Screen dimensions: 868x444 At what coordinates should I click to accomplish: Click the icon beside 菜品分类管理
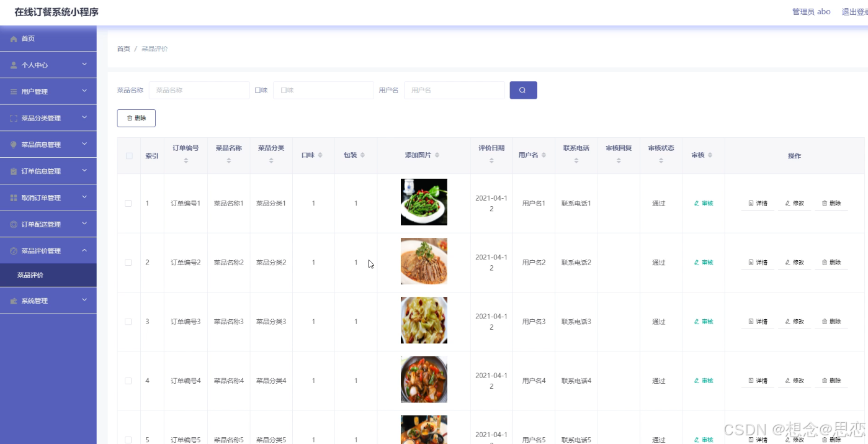[x=14, y=118]
